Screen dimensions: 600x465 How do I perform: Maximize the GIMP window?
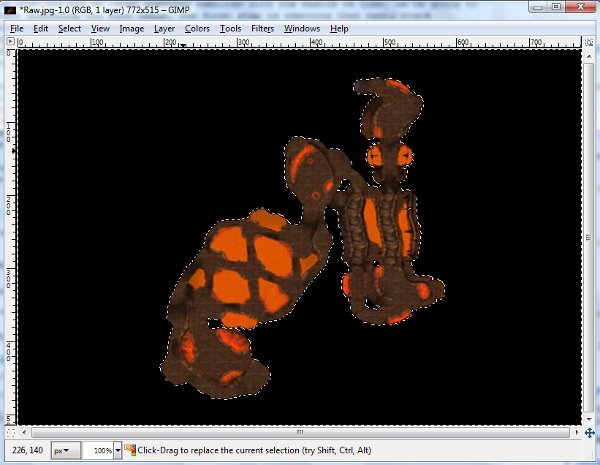coord(556,7)
